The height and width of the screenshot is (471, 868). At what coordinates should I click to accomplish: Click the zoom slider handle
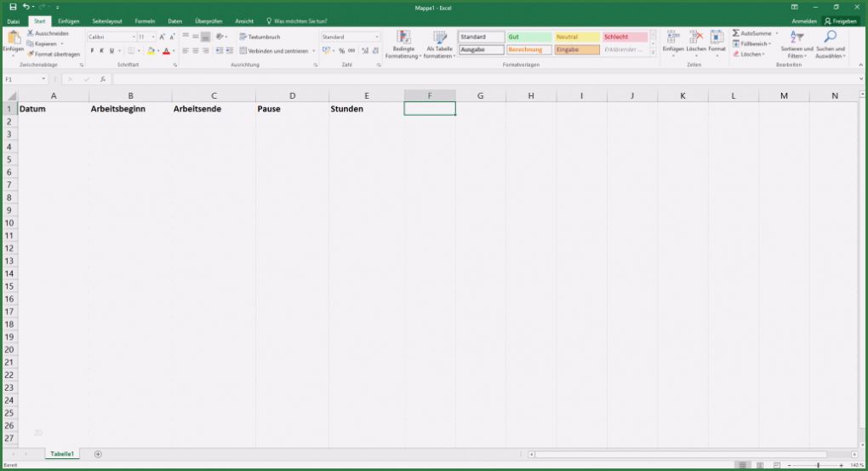click(x=818, y=465)
